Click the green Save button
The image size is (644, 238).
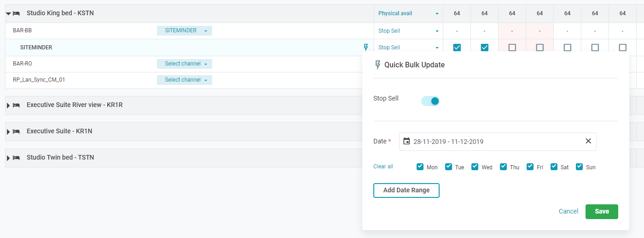(601, 211)
